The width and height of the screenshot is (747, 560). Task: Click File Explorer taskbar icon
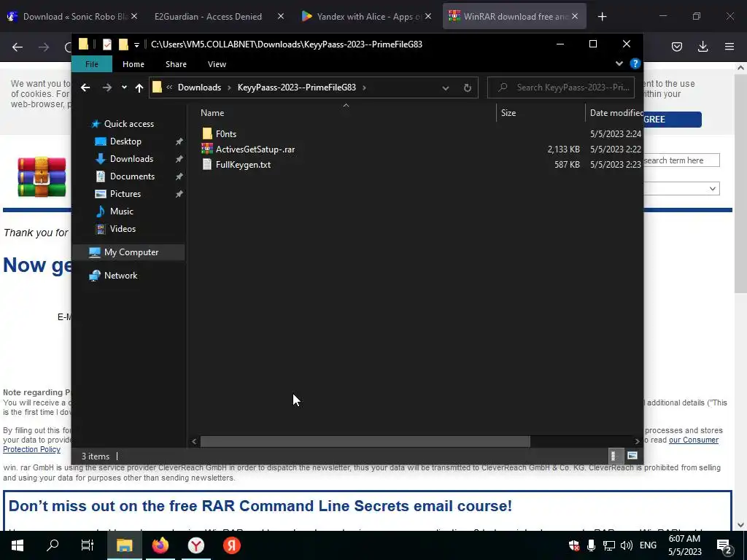click(x=124, y=545)
